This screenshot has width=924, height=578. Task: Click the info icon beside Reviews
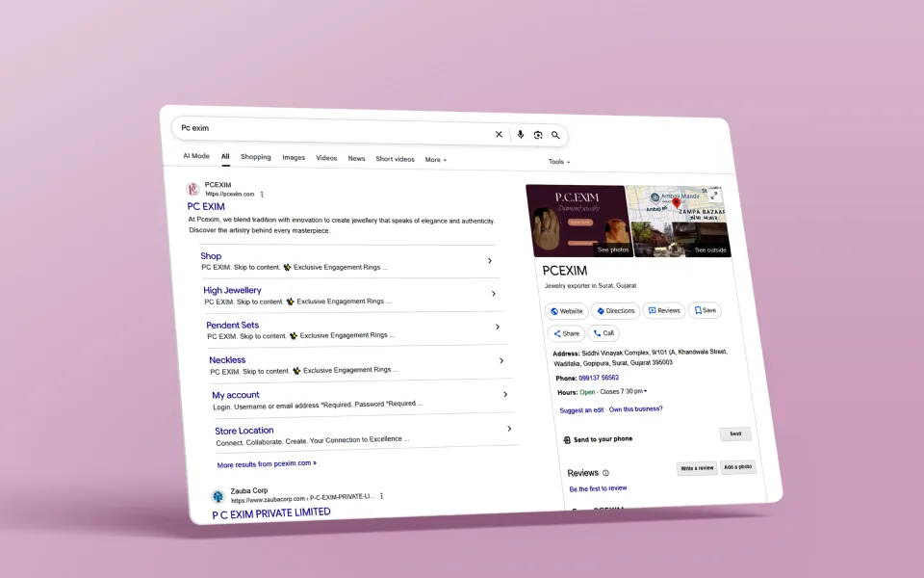pos(605,472)
